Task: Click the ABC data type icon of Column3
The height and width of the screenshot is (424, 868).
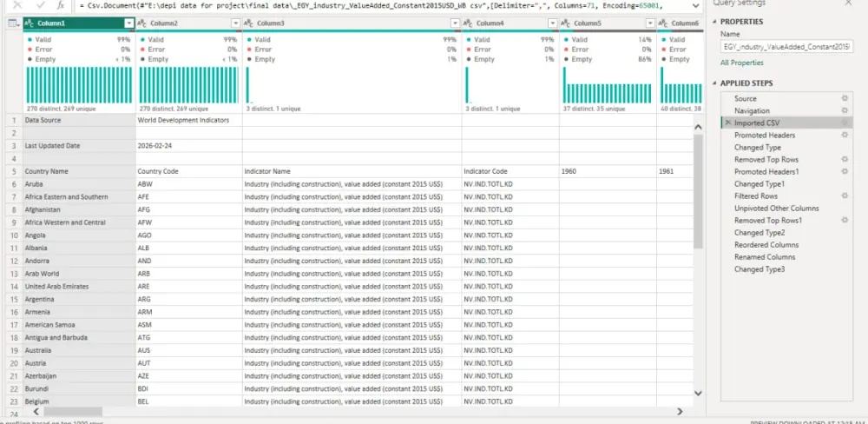Action: click(x=250, y=23)
